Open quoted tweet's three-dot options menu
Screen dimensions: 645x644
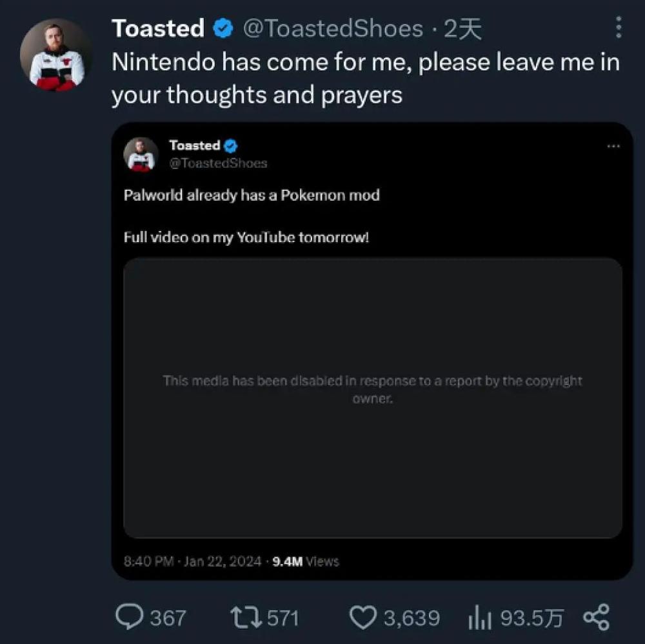click(613, 146)
